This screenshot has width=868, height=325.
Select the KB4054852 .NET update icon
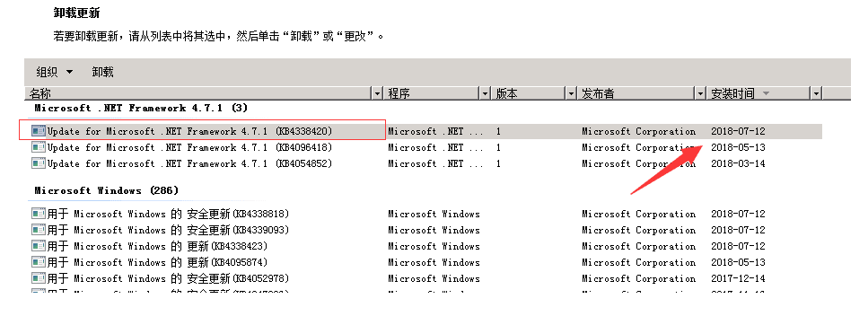(x=39, y=163)
